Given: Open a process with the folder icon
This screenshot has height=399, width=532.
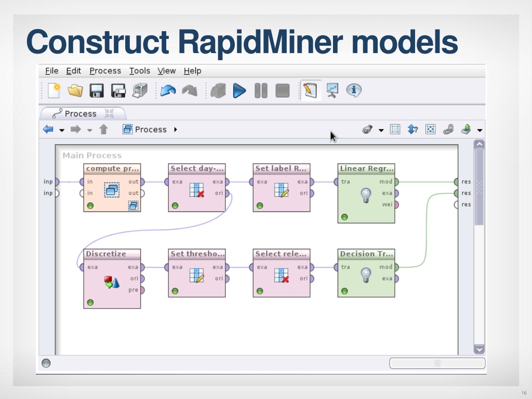Looking at the screenshot, I should [75, 90].
